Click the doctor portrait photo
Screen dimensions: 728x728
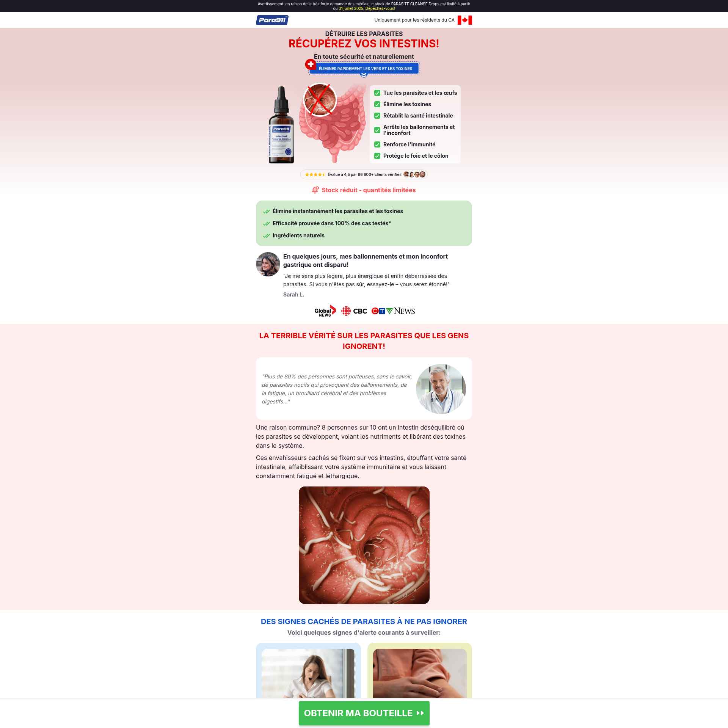click(x=441, y=389)
